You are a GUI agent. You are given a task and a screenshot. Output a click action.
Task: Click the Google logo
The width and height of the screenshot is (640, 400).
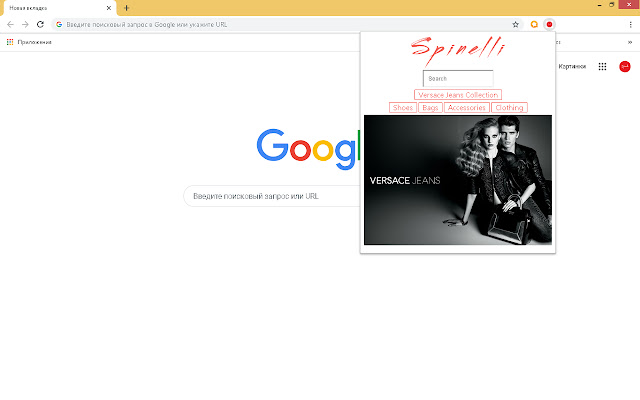(308, 149)
